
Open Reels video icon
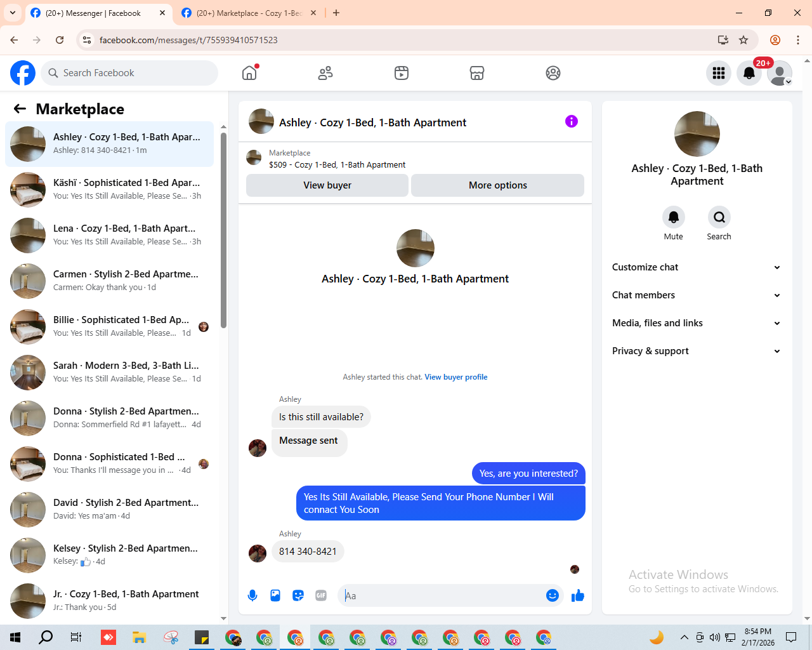[402, 73]
